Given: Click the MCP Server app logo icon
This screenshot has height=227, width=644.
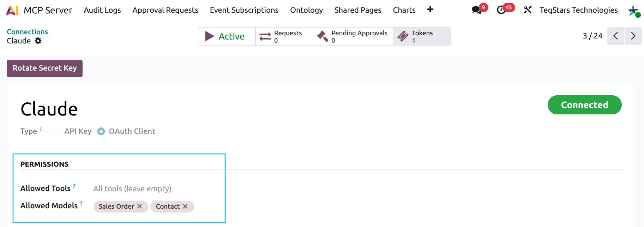Looking at the screenshot, I should tap(12, 10).
